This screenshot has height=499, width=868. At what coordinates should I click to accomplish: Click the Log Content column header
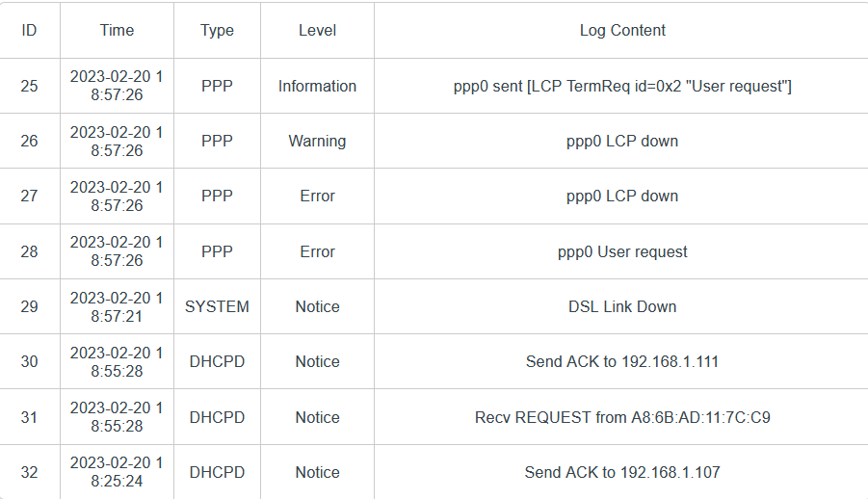tap(621, 30)
